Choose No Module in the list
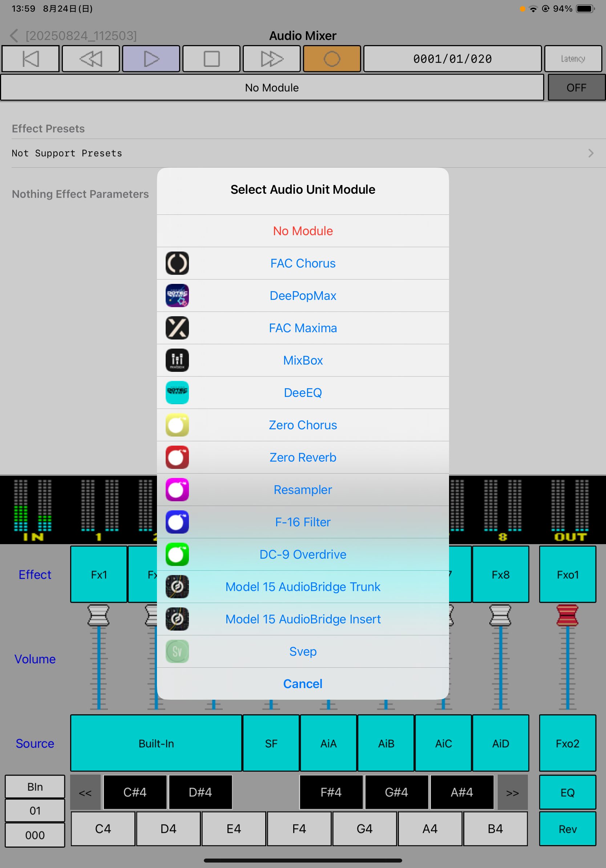This screenshot has width=606, height=868. [303, 231]
